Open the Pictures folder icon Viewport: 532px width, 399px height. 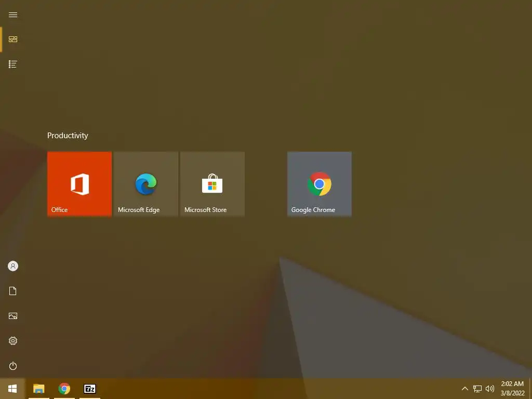click(x=13, y=316)
